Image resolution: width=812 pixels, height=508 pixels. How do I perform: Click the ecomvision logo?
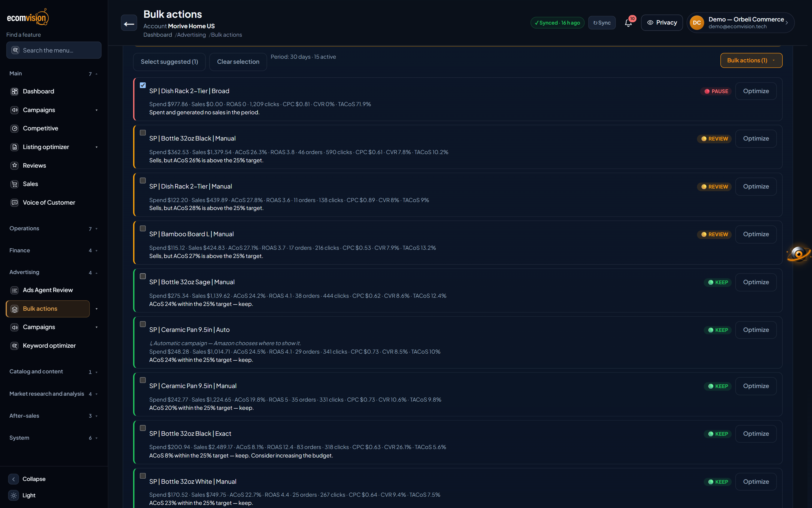click(x=28, y=17)
